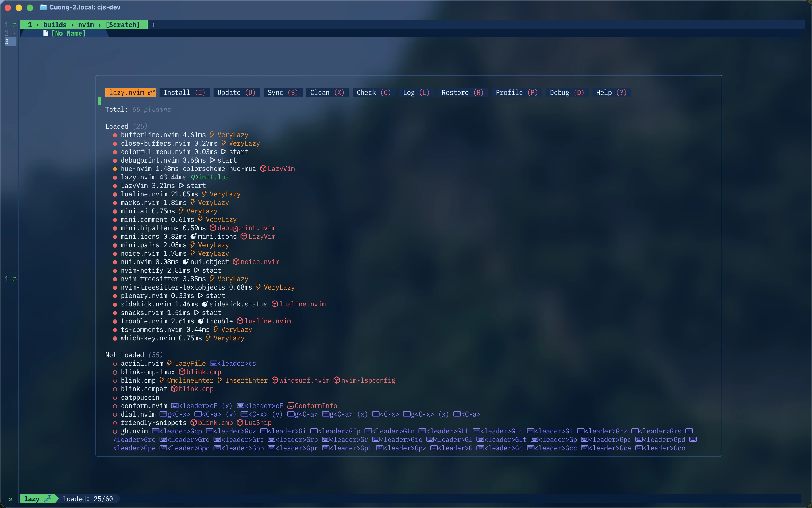This screenshot has width=812, height=508.
Task: Click the command icon before ConformInfo
Action: pyautogui.click(x=291, y=406)
